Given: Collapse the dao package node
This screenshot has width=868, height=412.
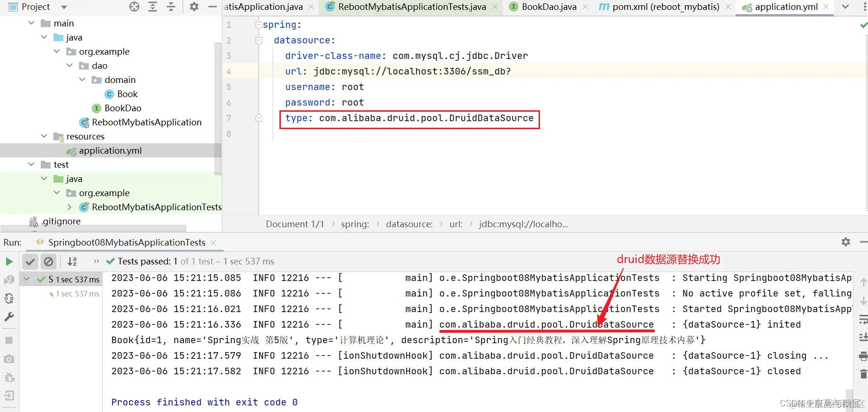Looking at the screenshot, I should tap(69, 66).
